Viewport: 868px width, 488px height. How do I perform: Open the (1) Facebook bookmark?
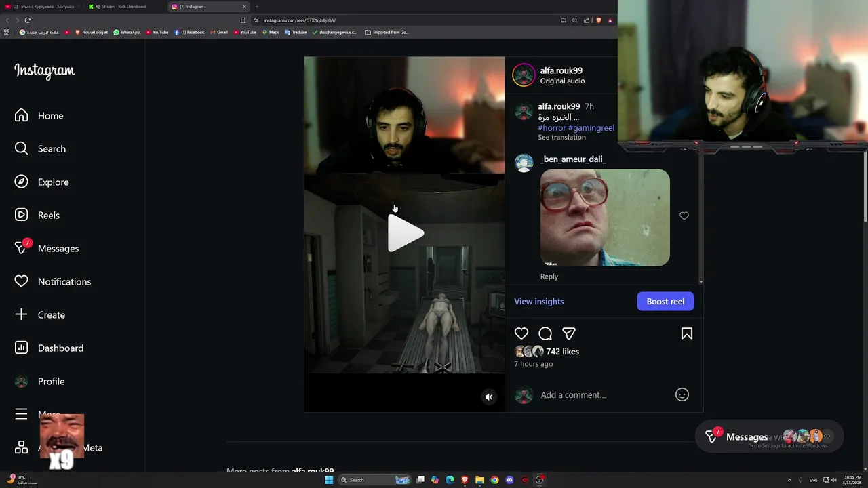click(x=189, y=32)
